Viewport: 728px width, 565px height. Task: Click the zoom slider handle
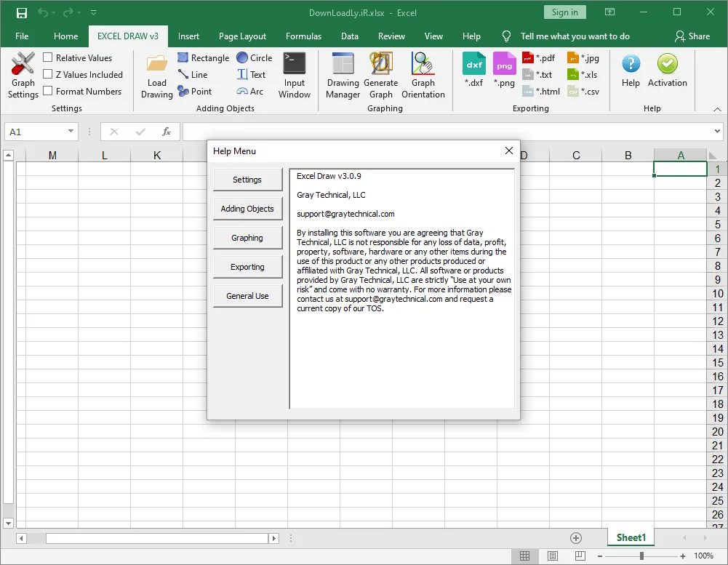(x=641, y=556)
